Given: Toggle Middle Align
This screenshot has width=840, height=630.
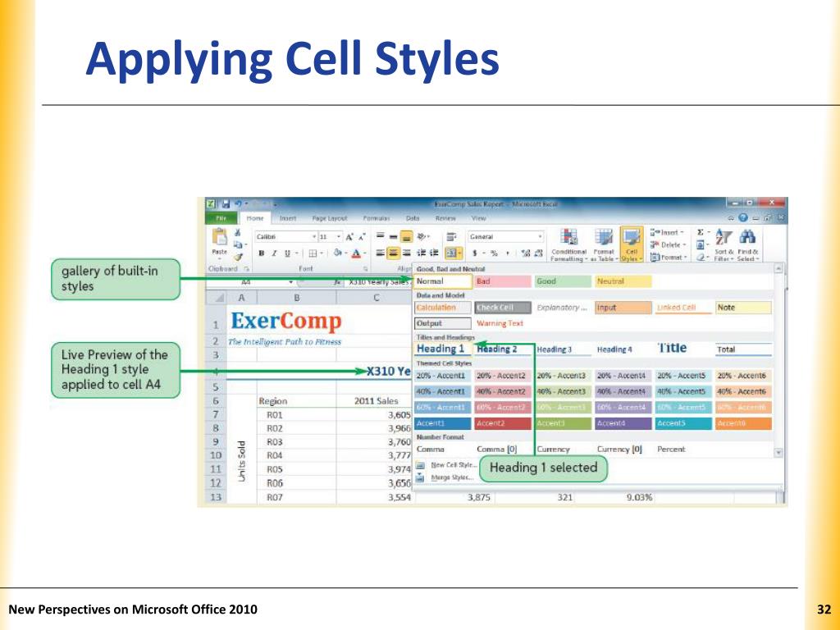Looking at the screenshot, I should [393, 236].
